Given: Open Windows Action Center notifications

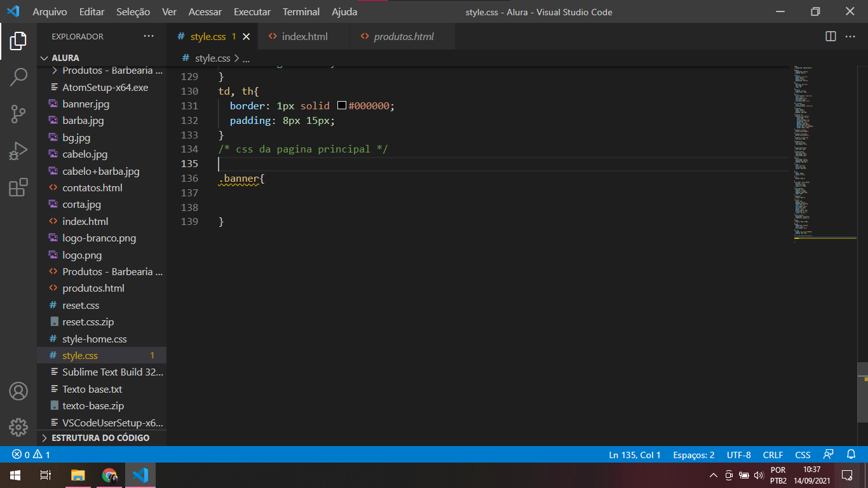Looking at the screenshot, I should (x=847, y=475).
